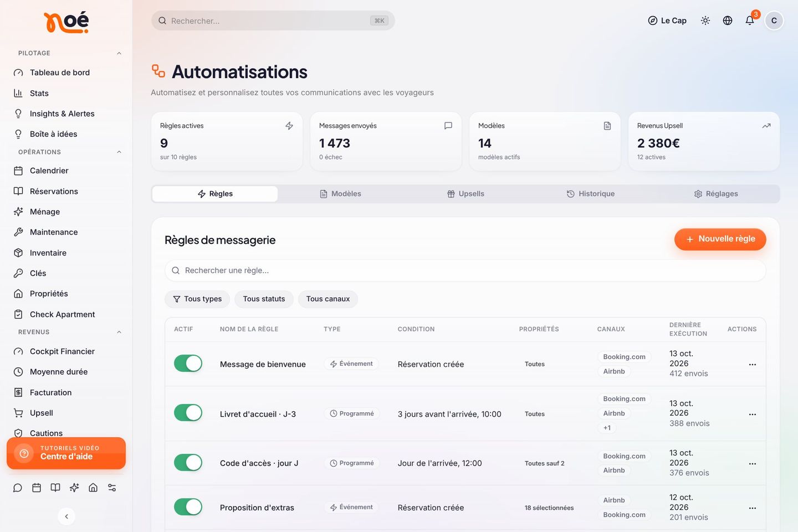Open the Réglages tab
The height and width of the screenshot is (532, 798).
point(716,194)
